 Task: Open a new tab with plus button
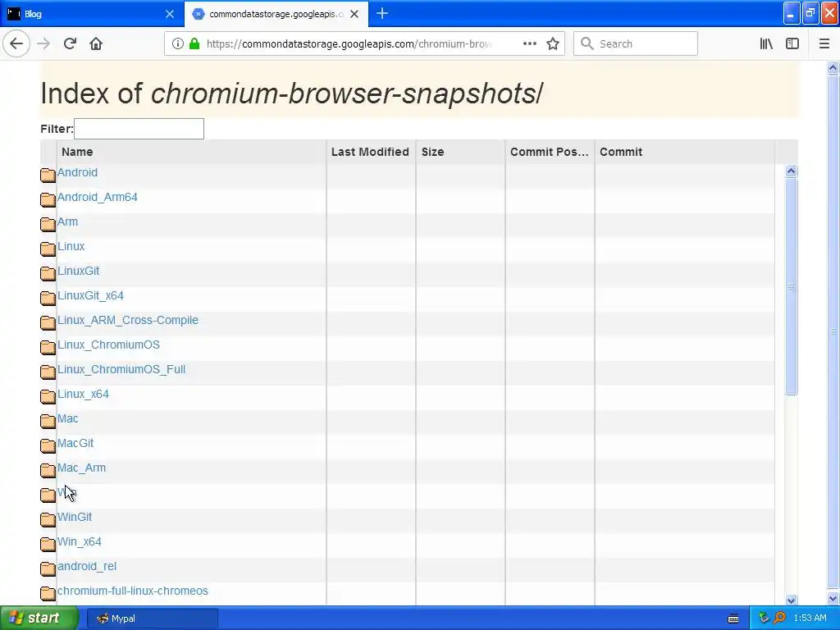[x=382, y=13]
